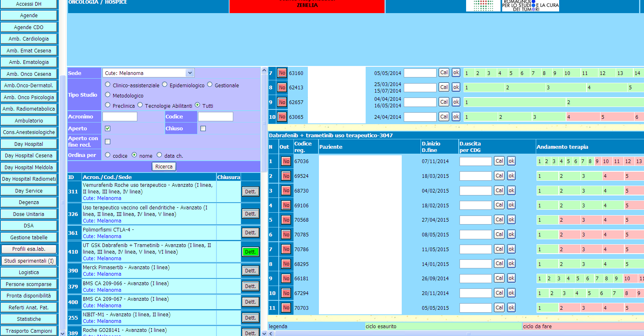Viewport: 644px width, 336px height.
Task: Open Amb. Cardiologia menu
Action: tap(29, 39)
